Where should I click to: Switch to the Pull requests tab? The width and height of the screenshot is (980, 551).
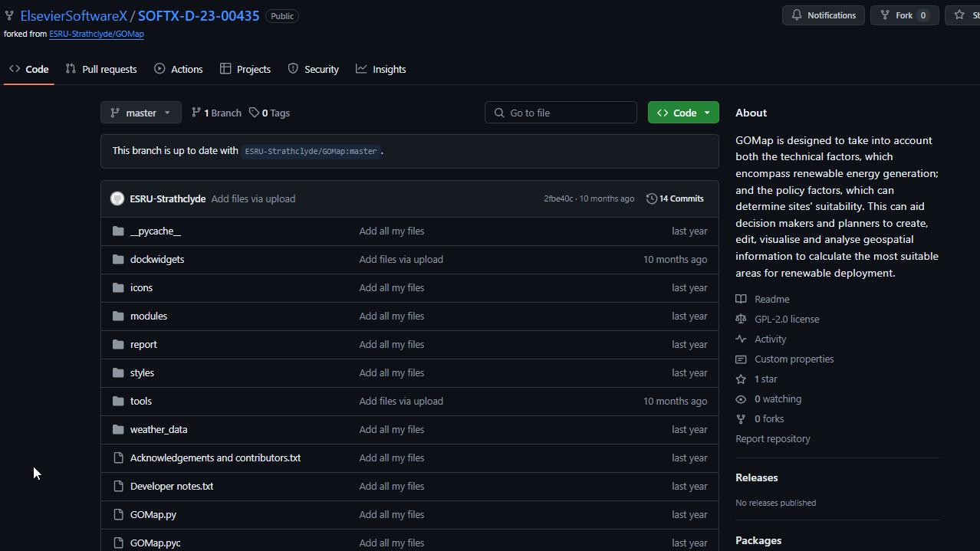pyautogui.click(x=101, y=69)
